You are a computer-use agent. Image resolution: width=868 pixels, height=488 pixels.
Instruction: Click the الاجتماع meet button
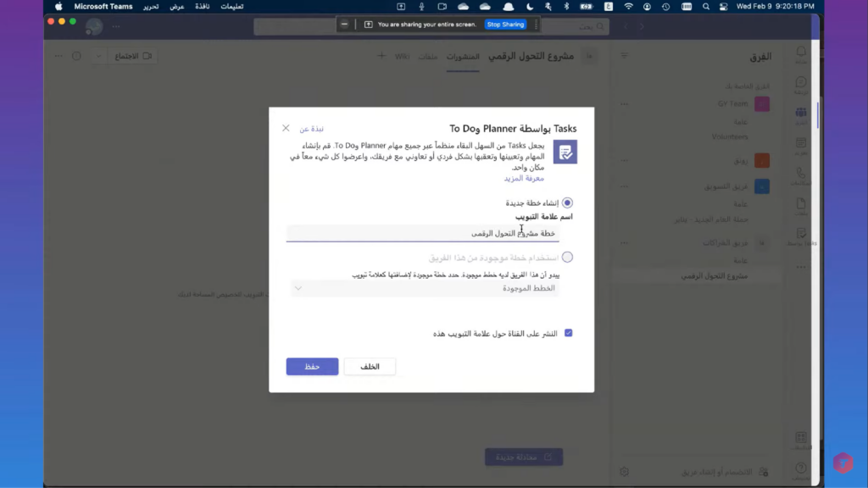click(x=133, y=56)
